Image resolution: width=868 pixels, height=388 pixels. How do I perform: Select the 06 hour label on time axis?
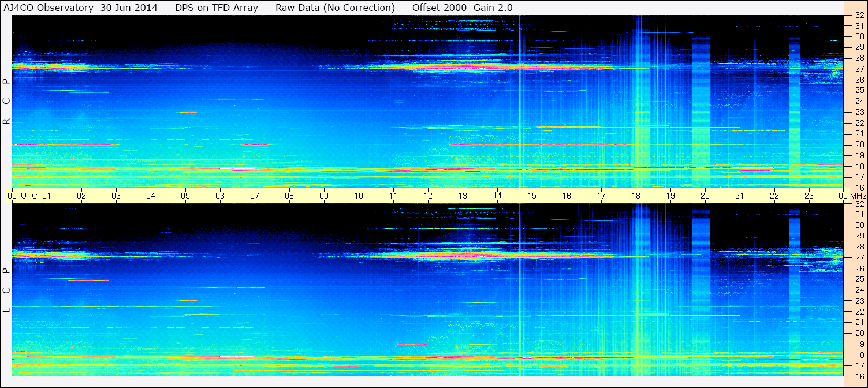click(220, 196)
